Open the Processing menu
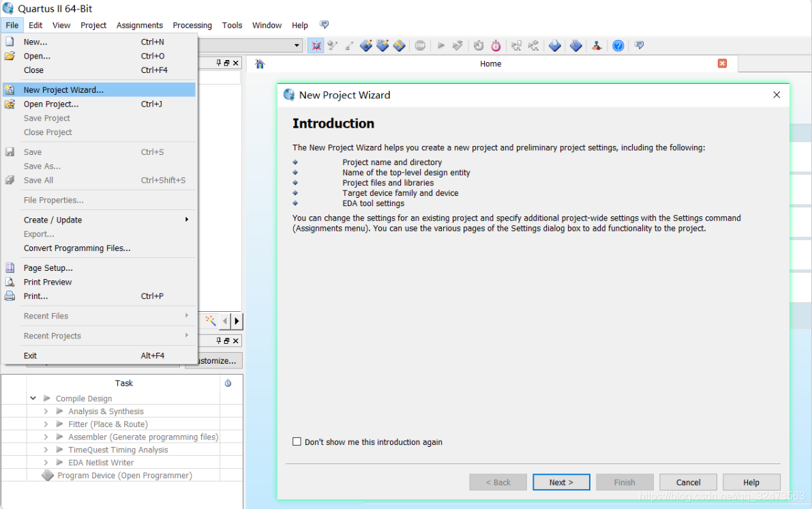The image size is (812, 509). pyautogui.click(x=192, y=25)
